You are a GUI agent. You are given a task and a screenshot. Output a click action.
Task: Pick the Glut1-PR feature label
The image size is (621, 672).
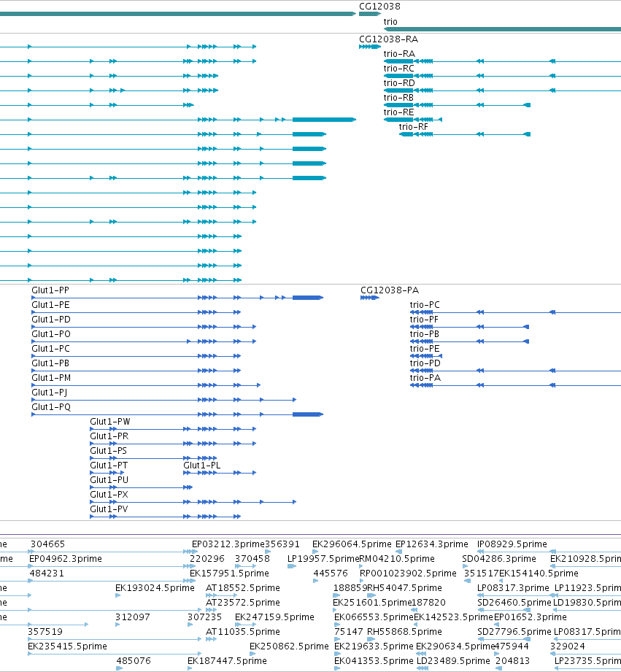[109, 436]
